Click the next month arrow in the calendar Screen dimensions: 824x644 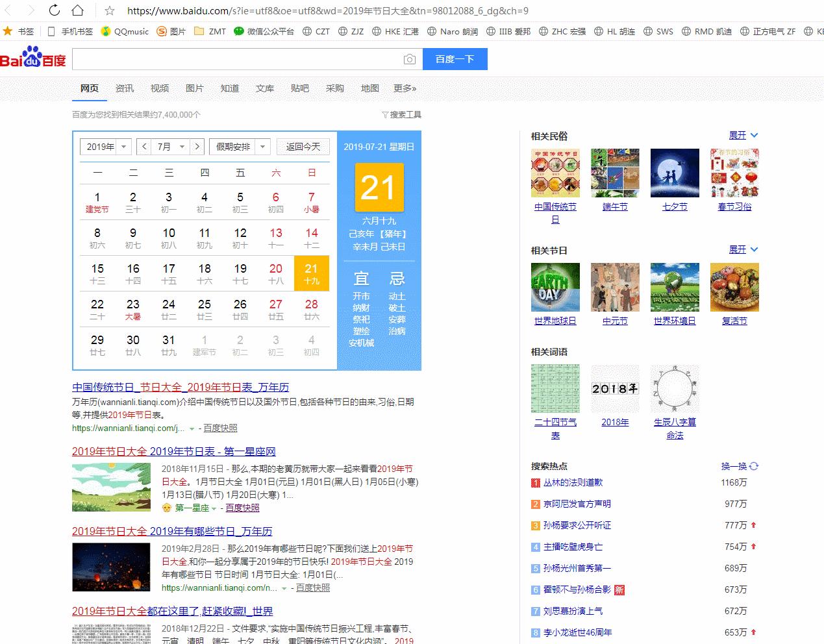197,146
